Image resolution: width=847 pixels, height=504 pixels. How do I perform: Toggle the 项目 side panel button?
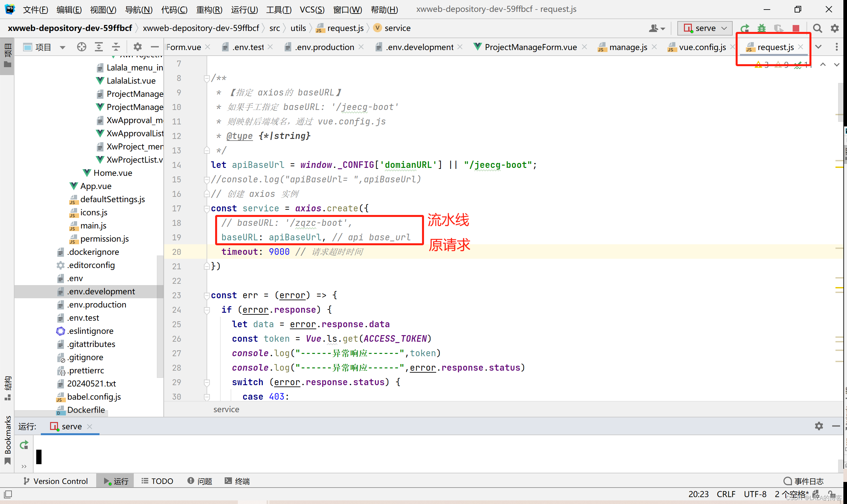[x=8, y=56]
